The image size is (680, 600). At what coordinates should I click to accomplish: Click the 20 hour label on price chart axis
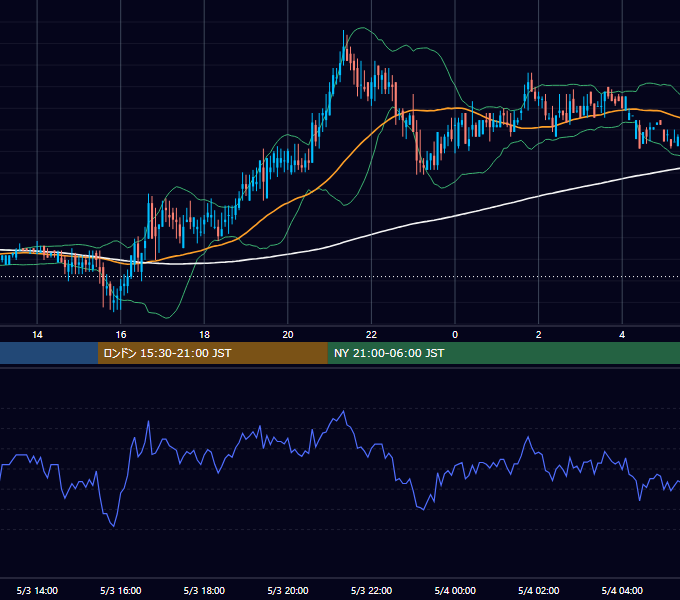click(288, 335)
